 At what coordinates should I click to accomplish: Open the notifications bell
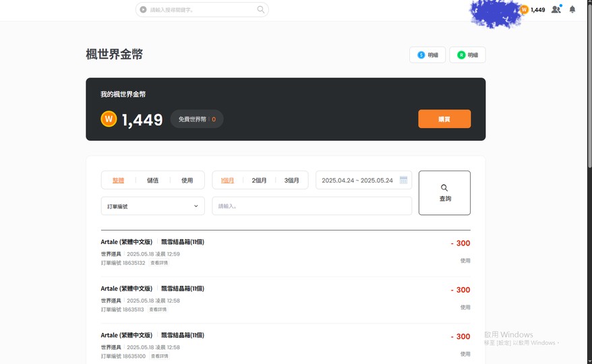click(572, 9)
